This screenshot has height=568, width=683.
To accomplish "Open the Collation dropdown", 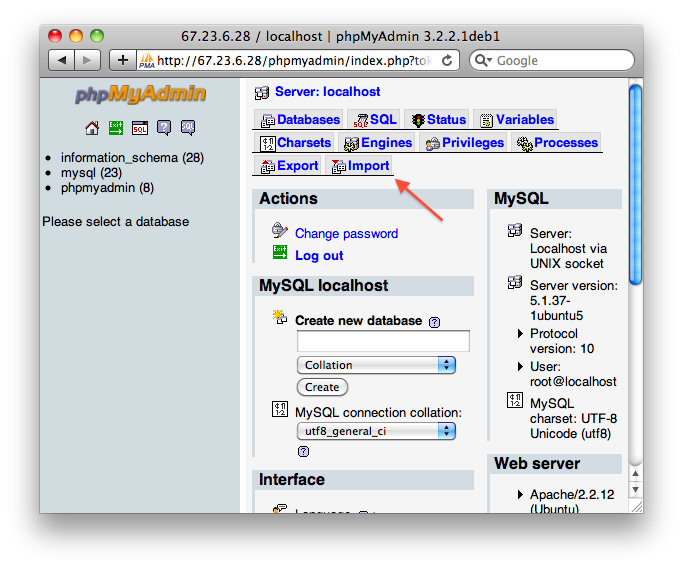I will (376, 365).
